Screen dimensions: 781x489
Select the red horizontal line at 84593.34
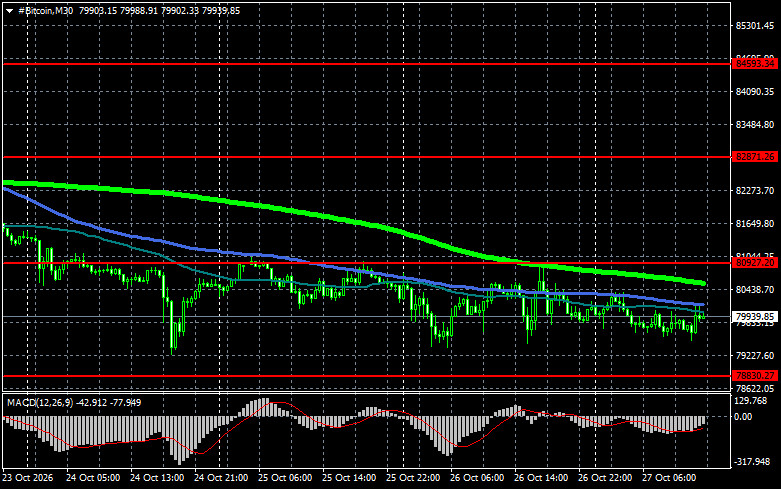pyautogui.click(x=367, y=64)
